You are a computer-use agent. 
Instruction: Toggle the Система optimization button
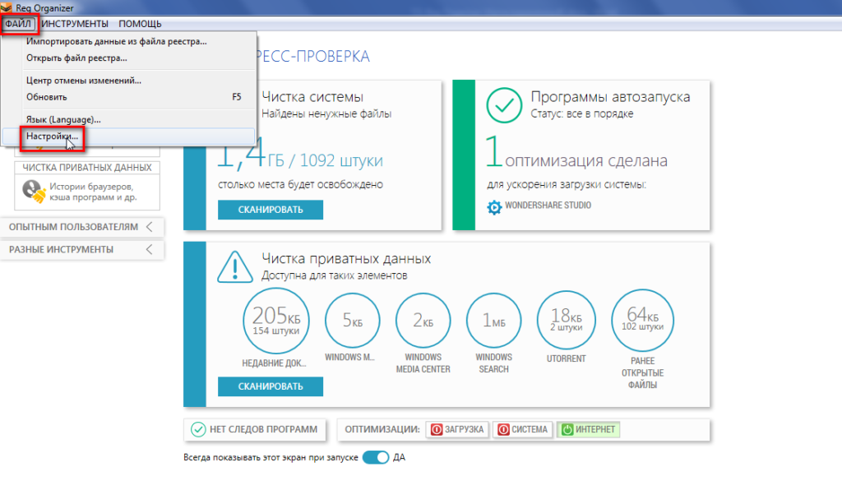(x=522, y=429)
